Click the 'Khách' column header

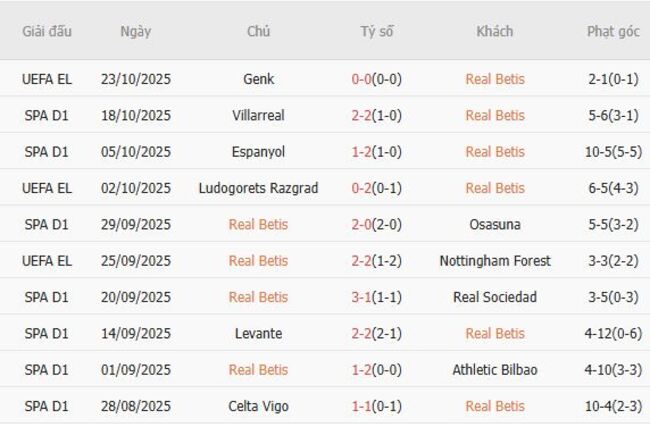(494, 32)
